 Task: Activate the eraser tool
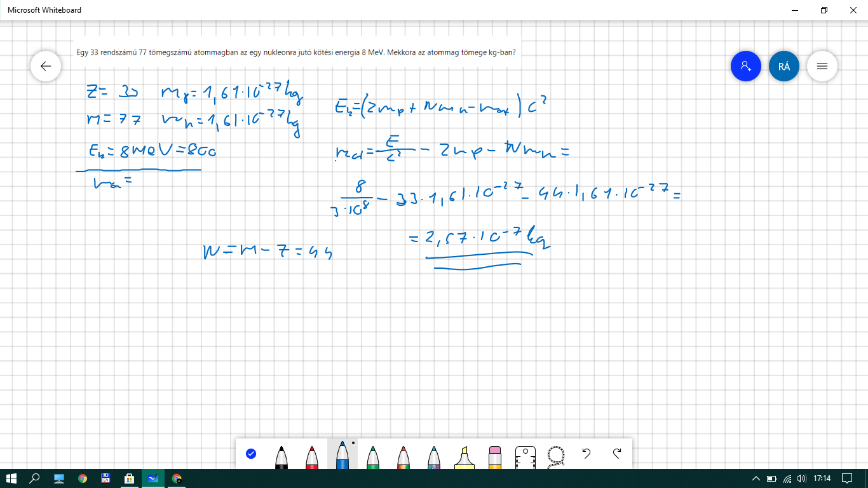[496, 456]
